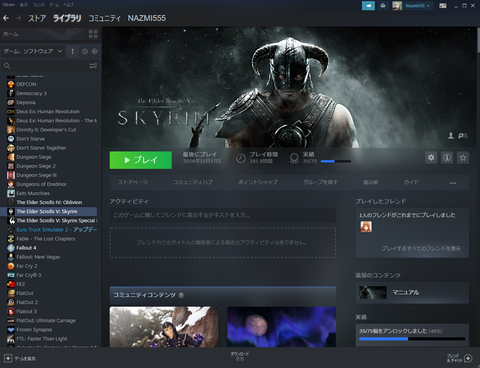
Task: Click the achievements ribbon icon
Action: click(x=294, y=158)
